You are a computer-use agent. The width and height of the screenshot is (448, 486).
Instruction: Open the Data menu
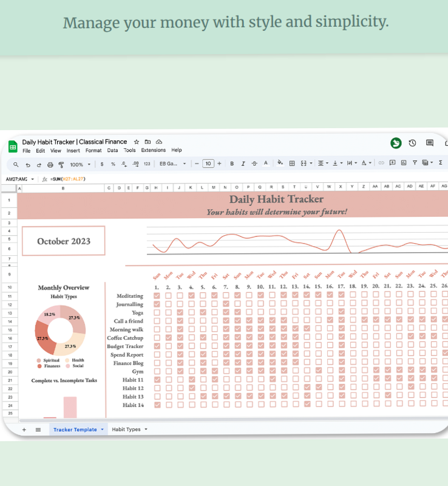(112, 150)
